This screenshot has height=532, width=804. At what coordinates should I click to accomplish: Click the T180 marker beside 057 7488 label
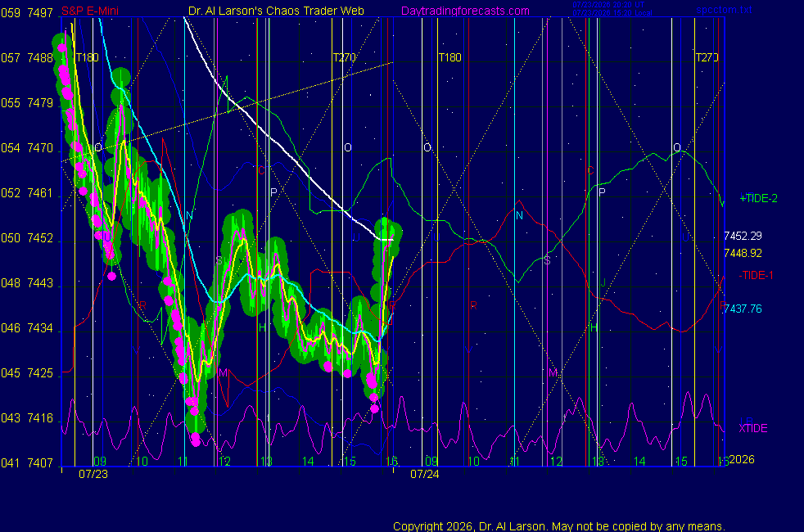87,57
